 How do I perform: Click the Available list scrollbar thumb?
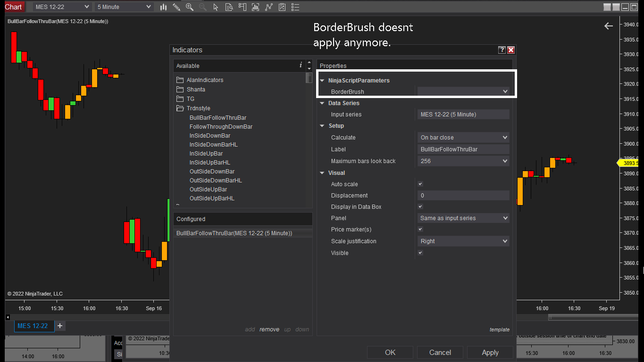point(309,77)
